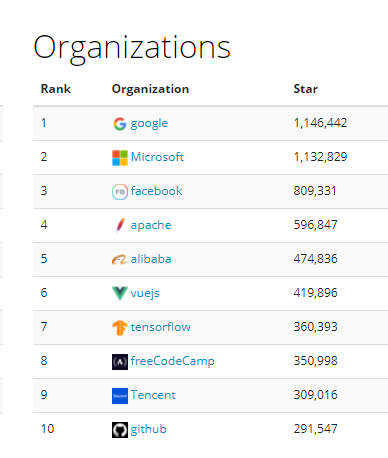Click the Google logo icon

[120, 124]
